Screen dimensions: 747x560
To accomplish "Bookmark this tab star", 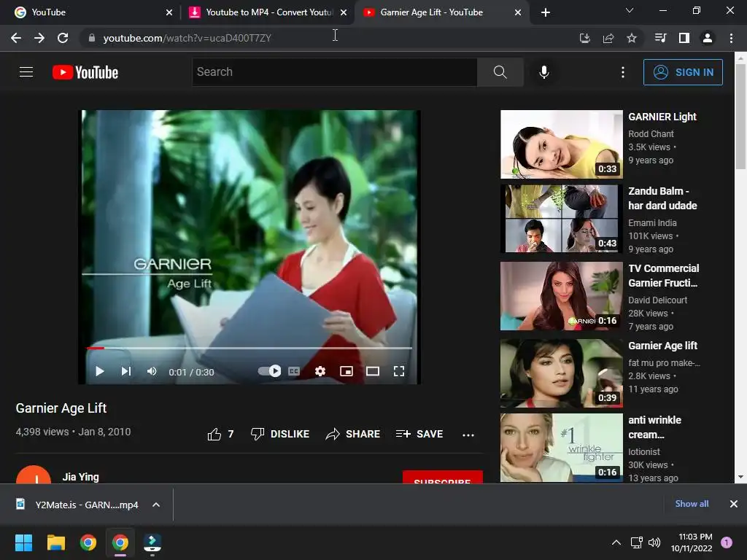I will click(x=632, y=38).
